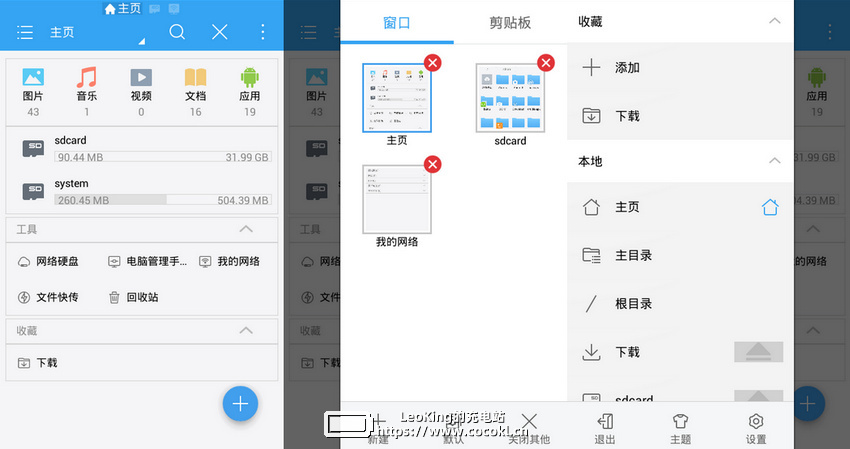This screenshot has width=850, height=449.
Task: Open 文件快传 file transfer tool
Action: [x=48, y=297]
